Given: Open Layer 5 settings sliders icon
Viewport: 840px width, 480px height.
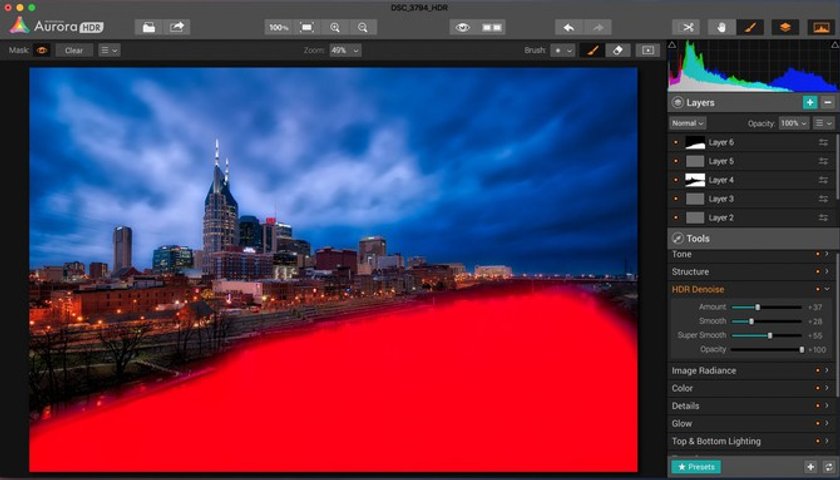Looking at the screenshot, I should (x=823, y=161).
